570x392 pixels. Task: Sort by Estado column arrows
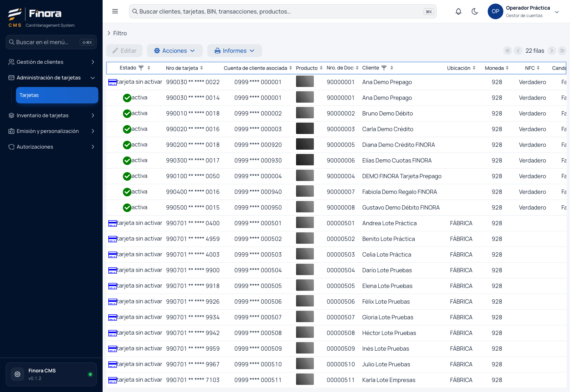pos(149,68)
